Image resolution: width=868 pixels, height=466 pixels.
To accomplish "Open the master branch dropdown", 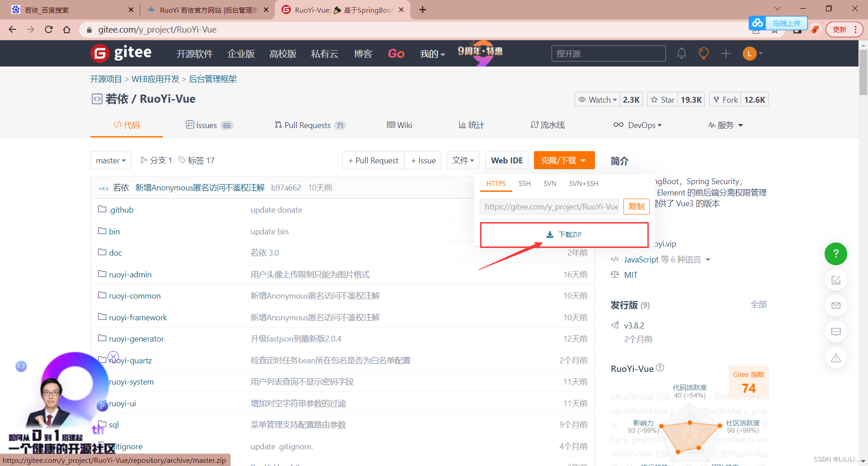I will click(x=111, y=160).
